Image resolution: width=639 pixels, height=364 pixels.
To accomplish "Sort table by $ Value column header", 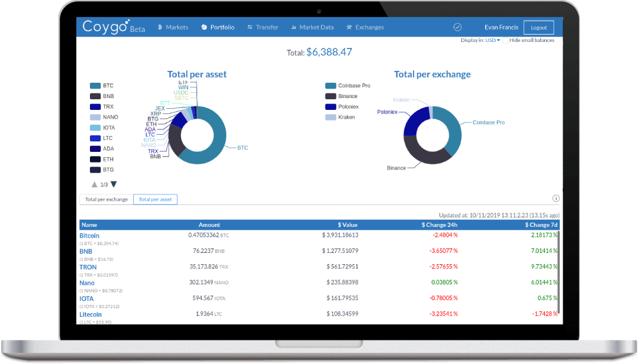I will (348, 225).
